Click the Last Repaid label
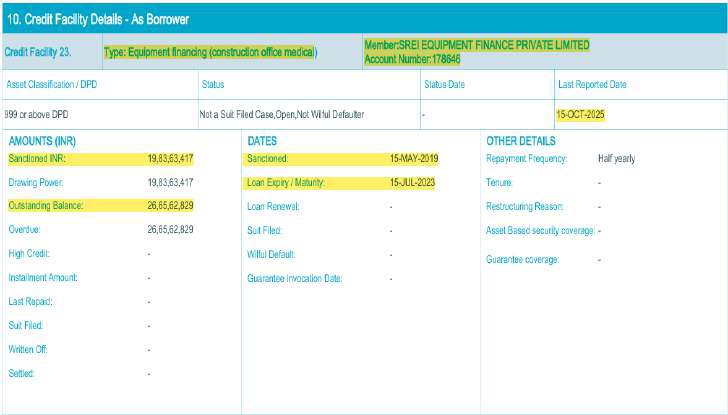Viewport: 728px width, 415px height. click(x=30, y=302)
